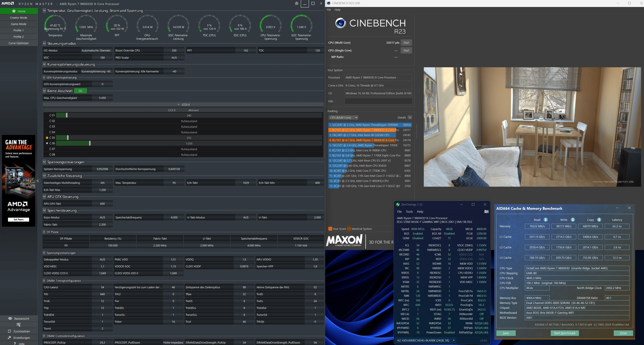This screenshot has width=644, height=345.
Task: Collapse sidebar with double-chevron arrow
Action: 38,181
